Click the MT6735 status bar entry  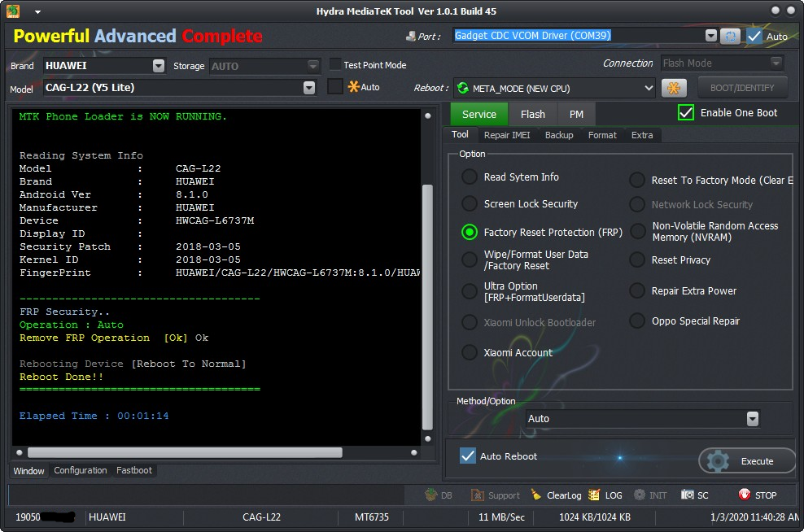point(372,517)
